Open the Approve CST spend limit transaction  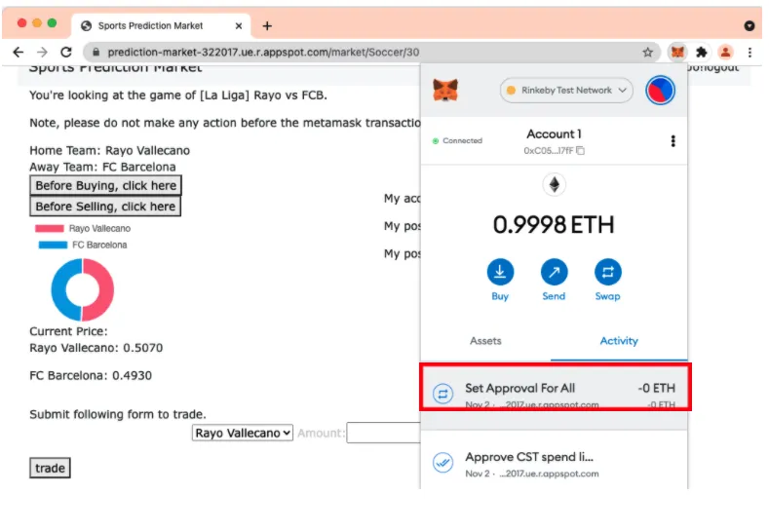(555, 460)
